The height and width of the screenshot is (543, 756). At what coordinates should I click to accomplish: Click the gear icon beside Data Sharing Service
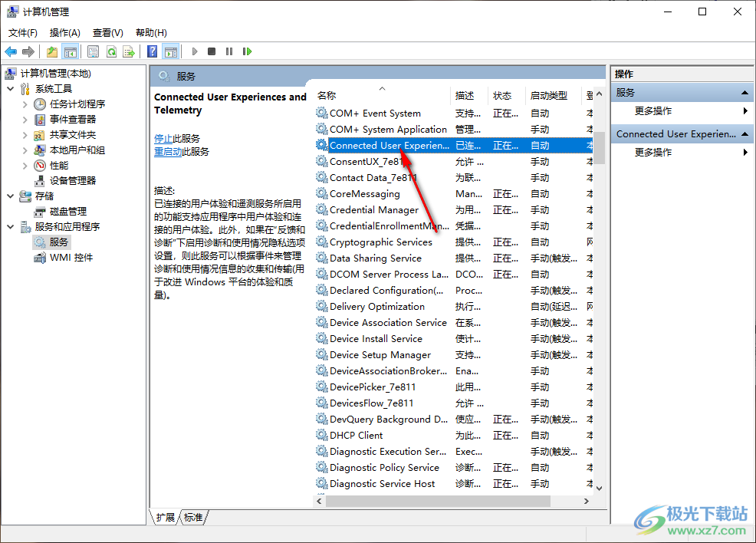pyautogui.click(x=321, y=258)
